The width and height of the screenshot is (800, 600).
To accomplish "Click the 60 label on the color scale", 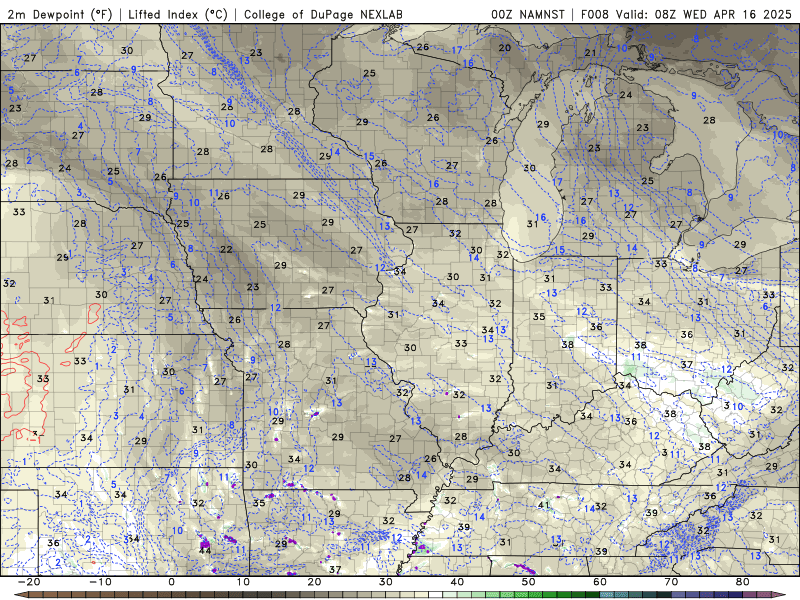I will click(x=600, y=582).
